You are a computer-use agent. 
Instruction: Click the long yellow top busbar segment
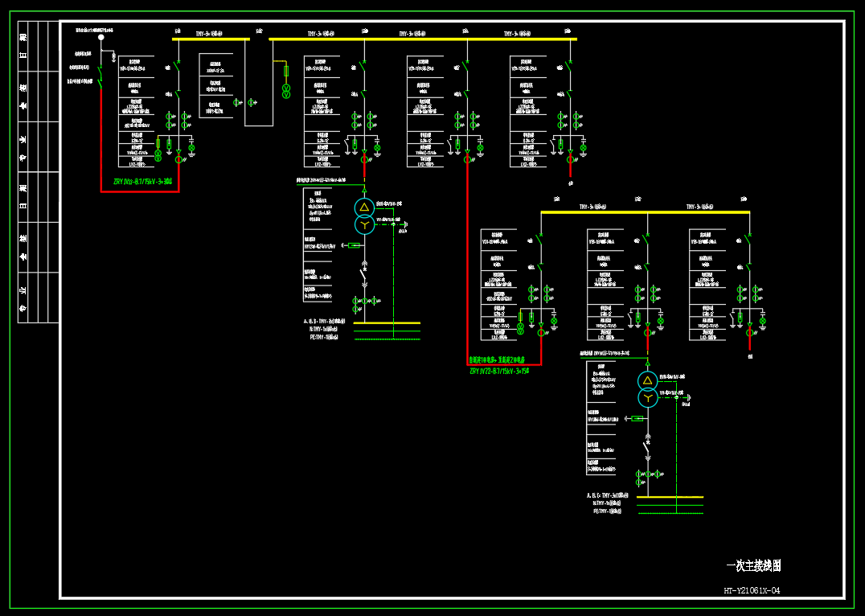click(x=423, y=39)
